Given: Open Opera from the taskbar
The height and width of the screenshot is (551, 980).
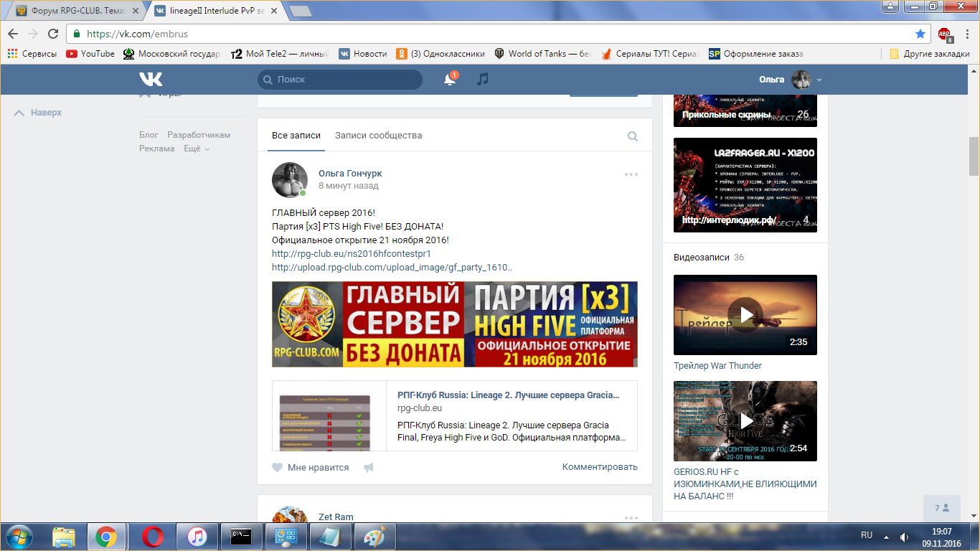Looking at the screenshot, I should pos(151,537).
